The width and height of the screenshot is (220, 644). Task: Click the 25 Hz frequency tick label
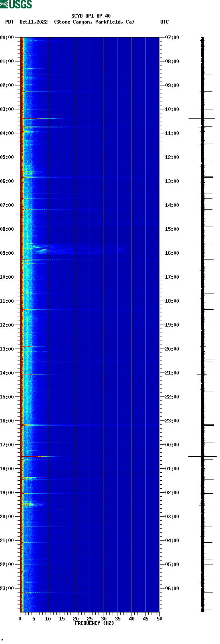tap(90, 619)
